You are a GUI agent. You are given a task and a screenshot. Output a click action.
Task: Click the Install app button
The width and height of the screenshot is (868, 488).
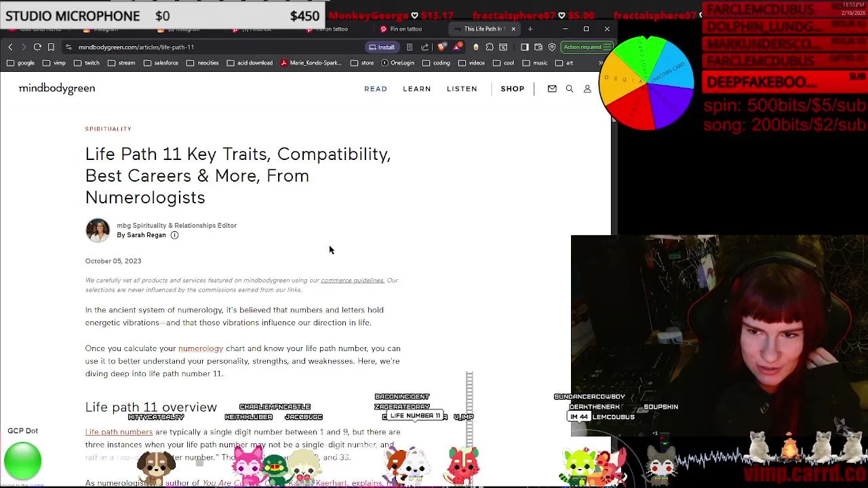click(x=382, y=47)
